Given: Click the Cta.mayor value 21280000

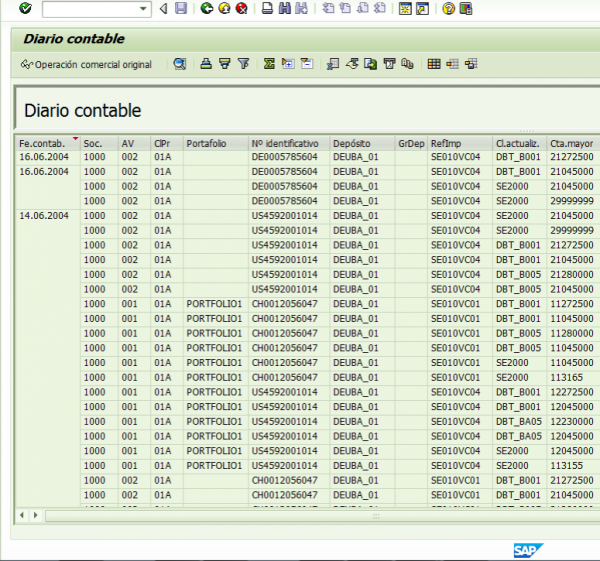Looking at the screenshot, I should (x=572, y=275).
